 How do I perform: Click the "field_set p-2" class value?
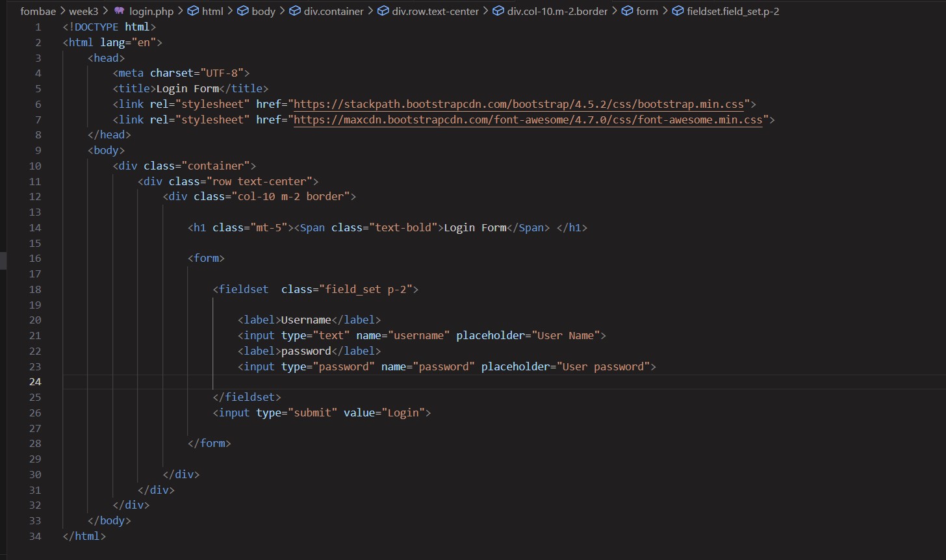click(x=366, y=289)
